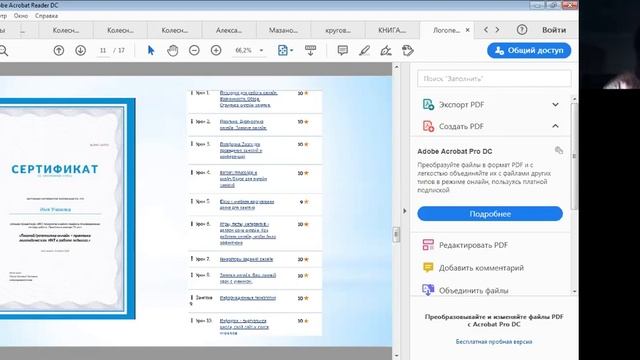Collapse the right tools pane arrow
Viewport: 640px width, 360px height.
point(404,211)
